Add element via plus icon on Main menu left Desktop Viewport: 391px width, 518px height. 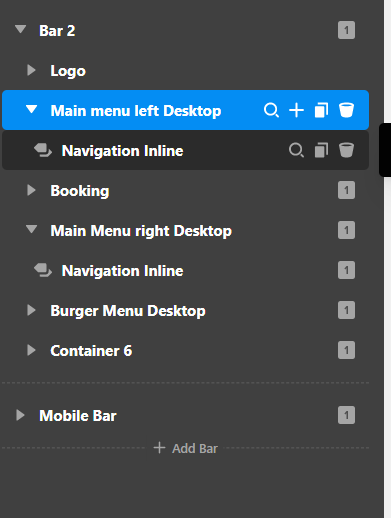click(296, 110)
